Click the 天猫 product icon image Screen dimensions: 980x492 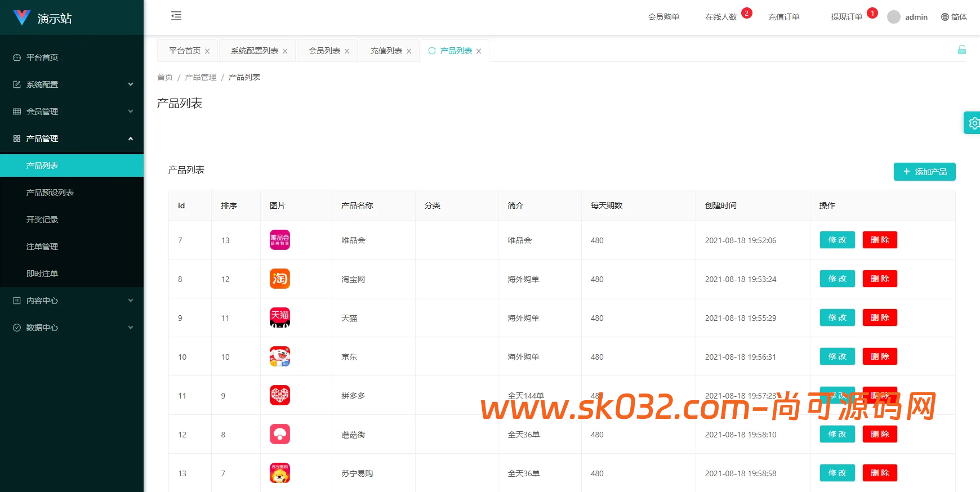(x=280, y=317)
